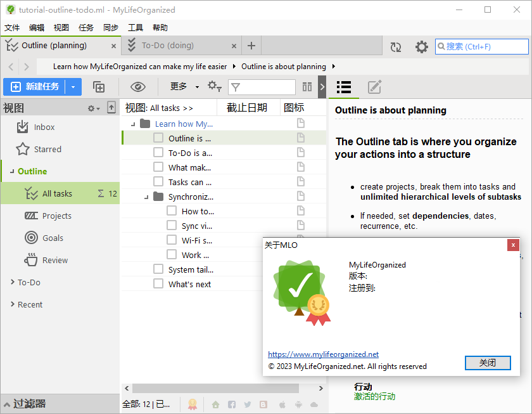Click the Blogger icon in status bar
This screenshot has height=414, width=532.
coord(263,404)
